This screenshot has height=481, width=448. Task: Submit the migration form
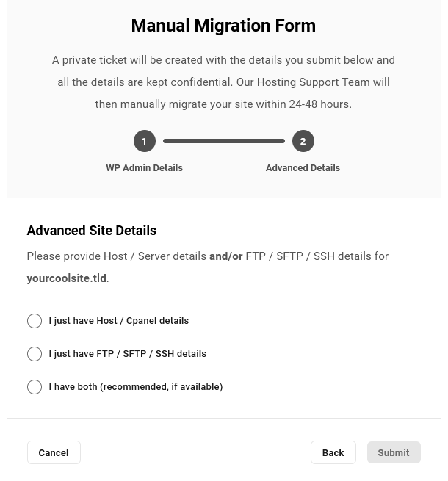[x=394, y=452]
